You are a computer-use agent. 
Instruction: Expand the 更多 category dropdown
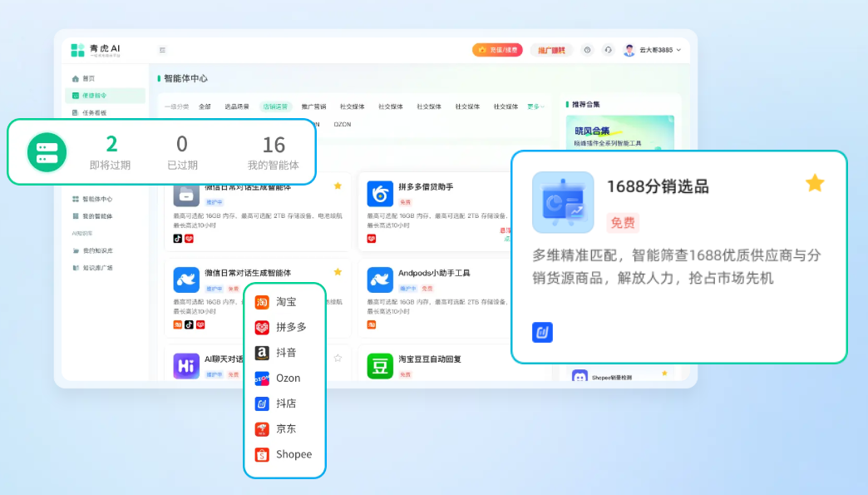(535, 106)
